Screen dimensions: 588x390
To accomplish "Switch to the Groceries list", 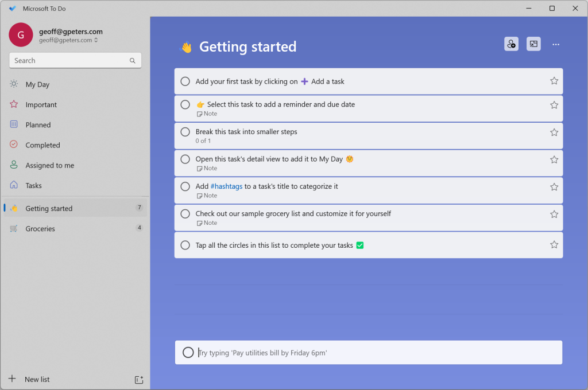I will click(x=40, y=228).
